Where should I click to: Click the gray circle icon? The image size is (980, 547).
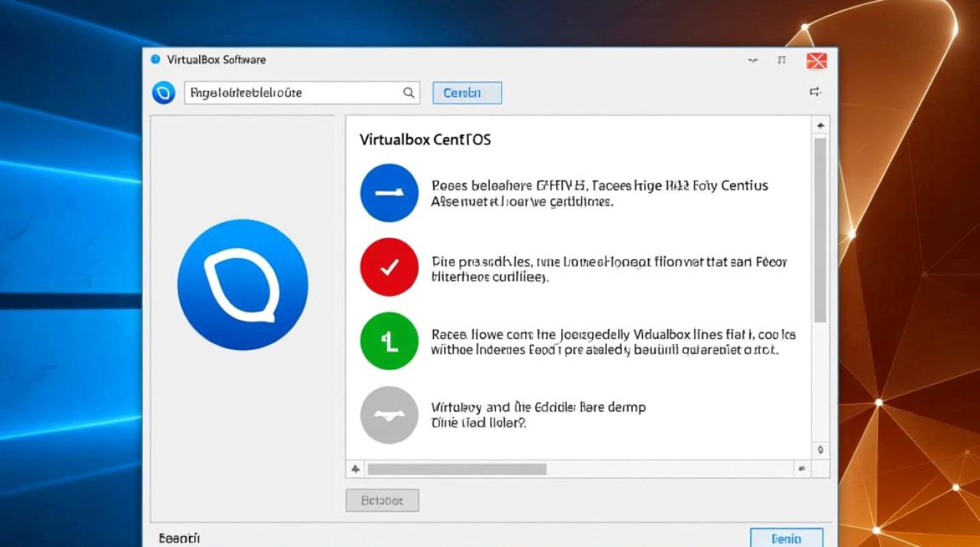[389, 415]
